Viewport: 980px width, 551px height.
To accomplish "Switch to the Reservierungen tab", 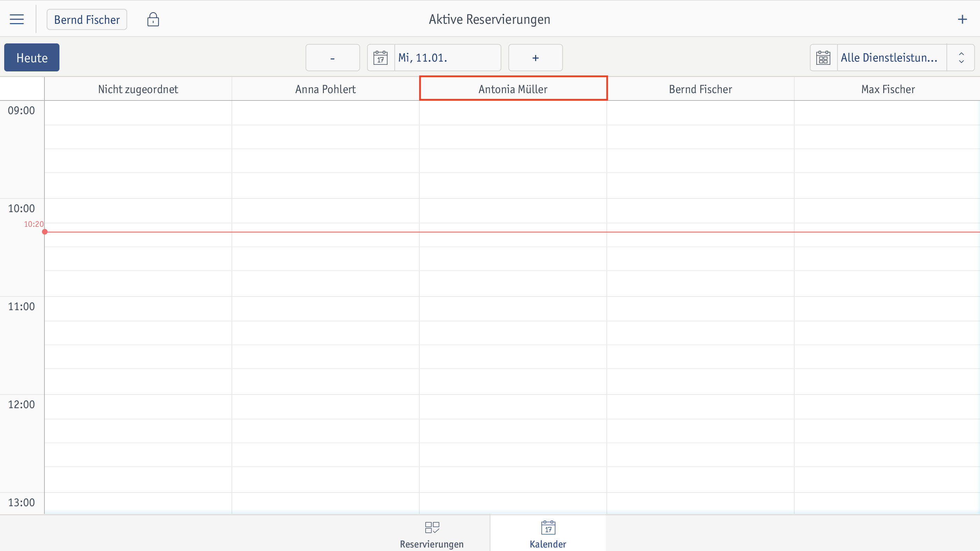I will click(432, 534).
